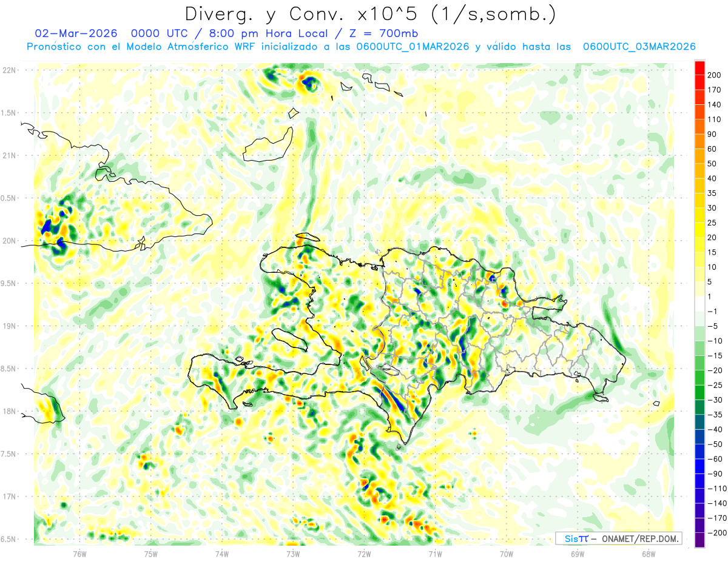Click the positive '110' color scale value
Viewport: 728px width, 562px height.
[x=714, y=119]
